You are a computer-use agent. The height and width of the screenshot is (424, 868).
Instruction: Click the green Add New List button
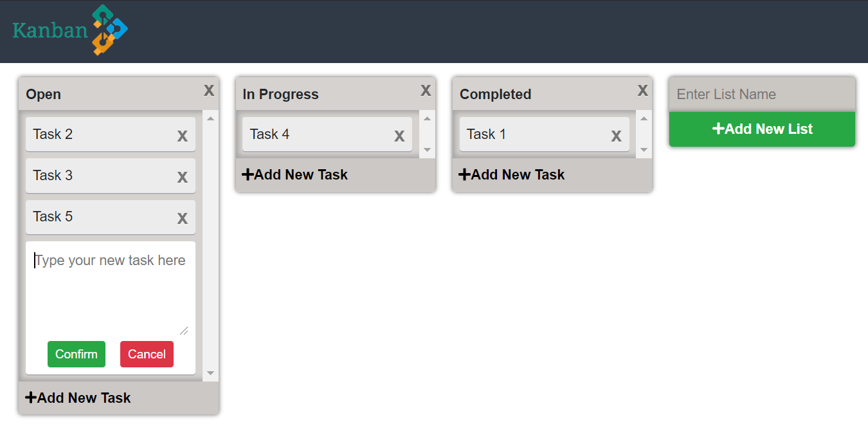pos(762,129)
